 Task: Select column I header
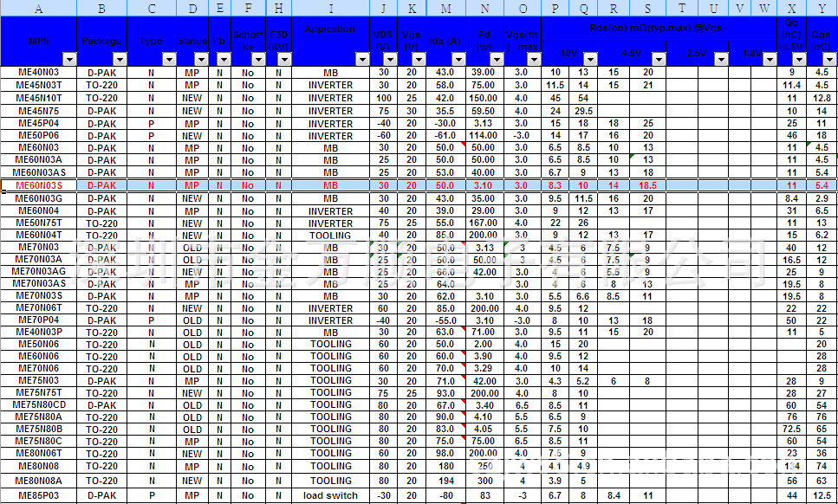click(x=330, y=8)
